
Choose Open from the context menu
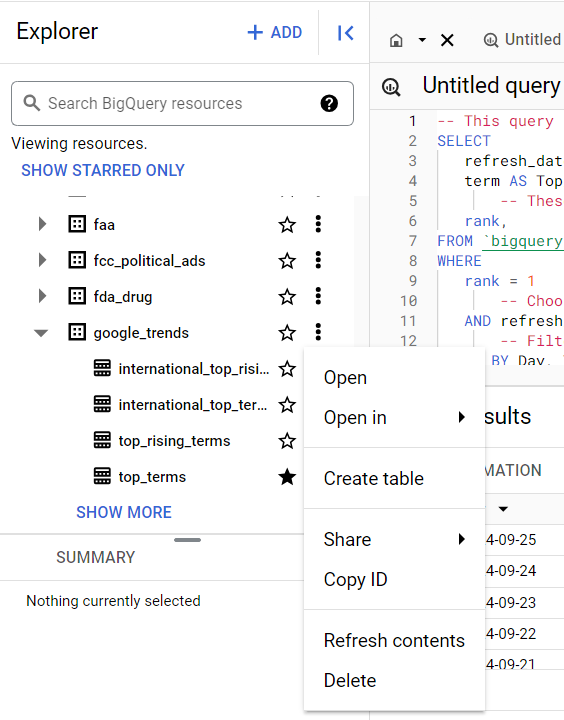pyautogui.click(x=395, y=377)
